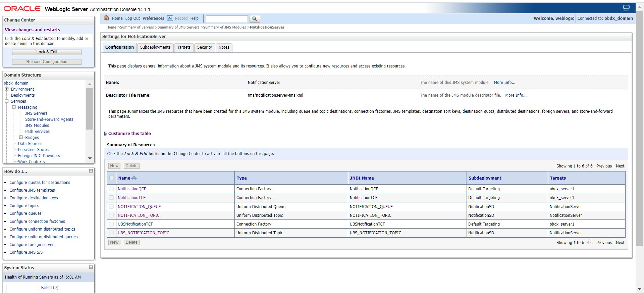Open the NotificationTCF resource link

tap(131, 198)
